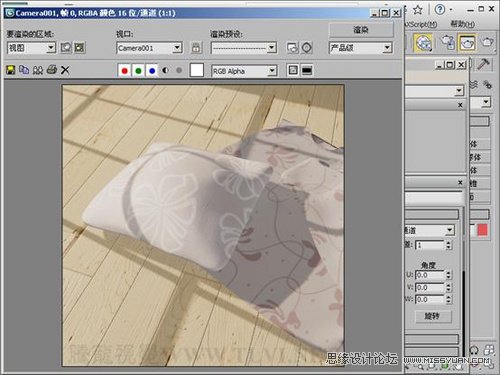This screenshot has width=500, height=375.
Task: Toggle the lock-to-viewport padlock icon
Action: pos(196,48)
